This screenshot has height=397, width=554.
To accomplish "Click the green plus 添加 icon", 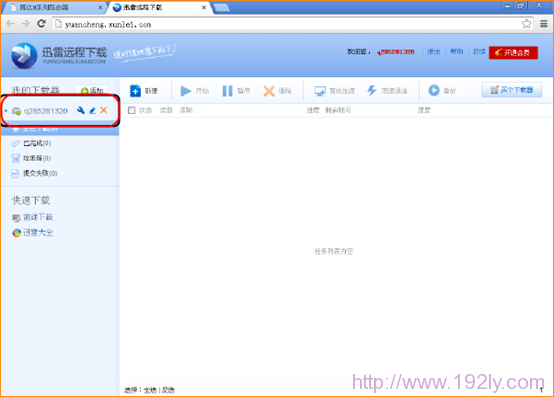I will [x=84, y=91].
